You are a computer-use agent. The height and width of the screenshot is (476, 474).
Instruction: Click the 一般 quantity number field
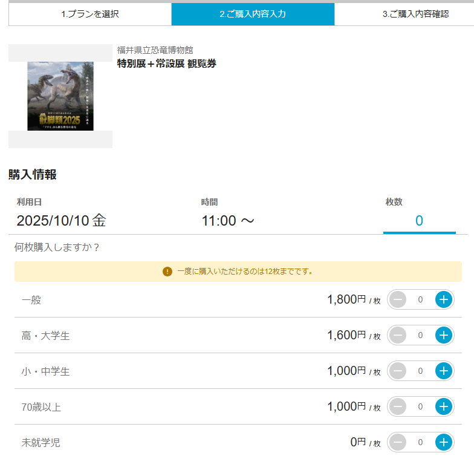420,299
